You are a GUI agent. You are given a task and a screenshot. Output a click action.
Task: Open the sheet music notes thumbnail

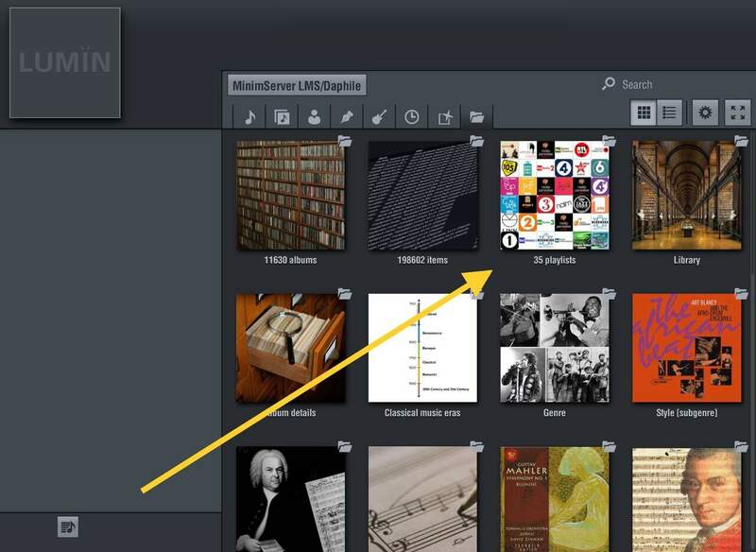(422, 499)
